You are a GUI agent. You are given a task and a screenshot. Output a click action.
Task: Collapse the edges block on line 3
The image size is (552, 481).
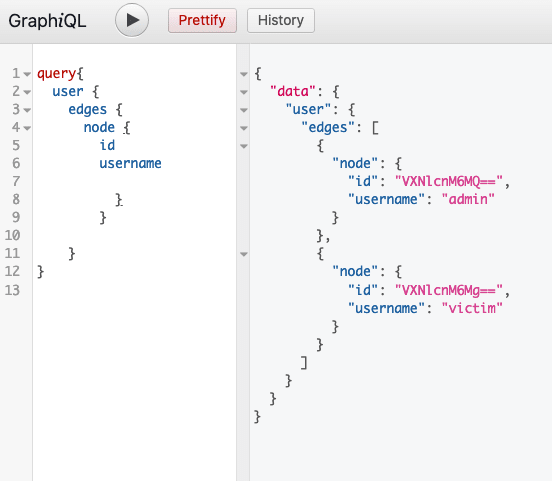[27, 110]
